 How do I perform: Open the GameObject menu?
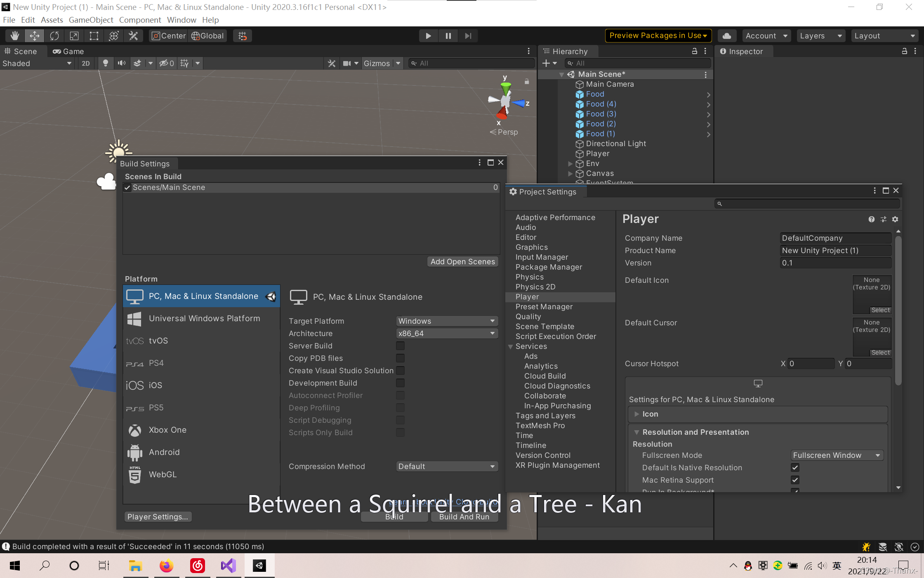coord(91,20)
